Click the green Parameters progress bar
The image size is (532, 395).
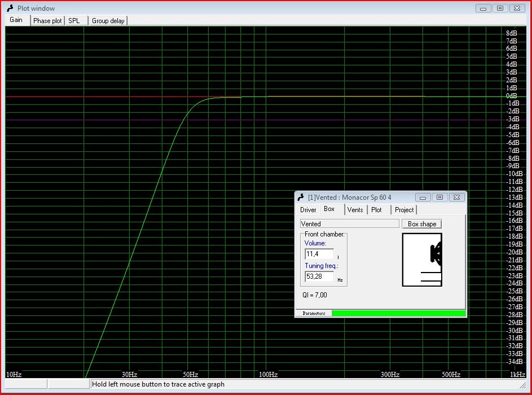point(399,313)
